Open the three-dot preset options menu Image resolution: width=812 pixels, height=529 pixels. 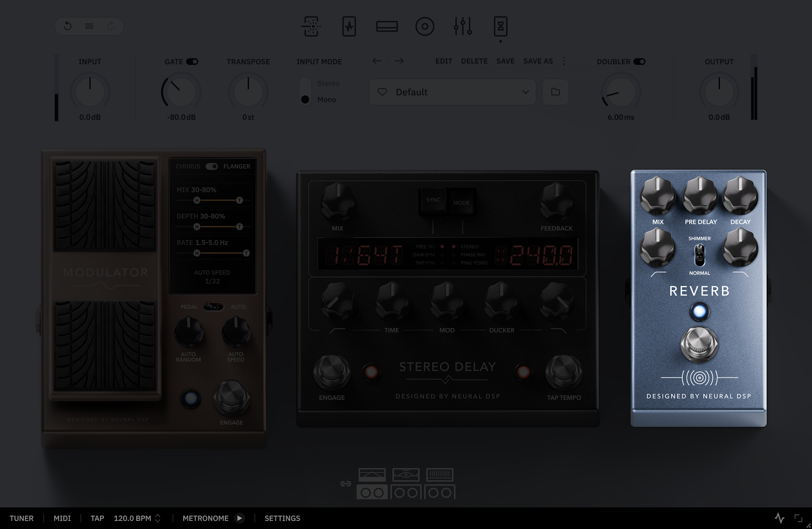tap(564, 61)
